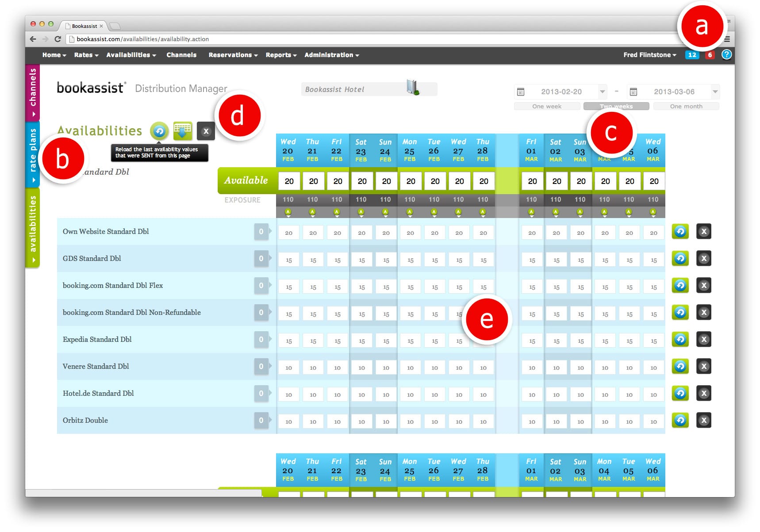Toggle exposure marker under Wed 20 Feb
This screenshot has width=760, height=532.
click(288, 212)
